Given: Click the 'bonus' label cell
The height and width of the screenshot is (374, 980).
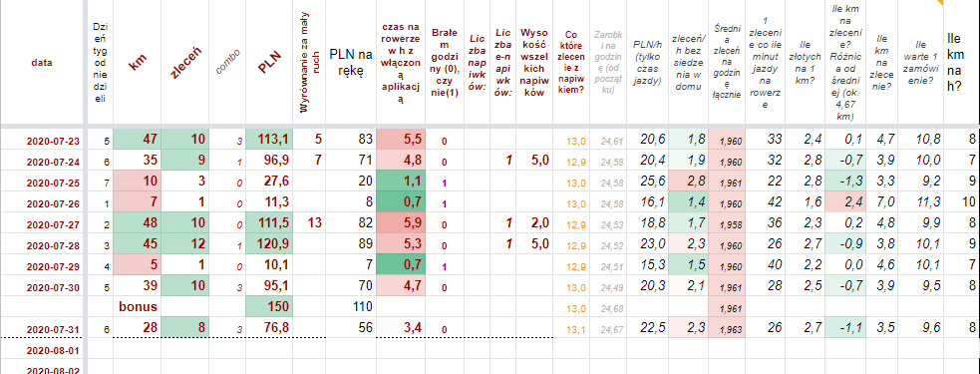Looking at the screenshot, I should (137, 307).
